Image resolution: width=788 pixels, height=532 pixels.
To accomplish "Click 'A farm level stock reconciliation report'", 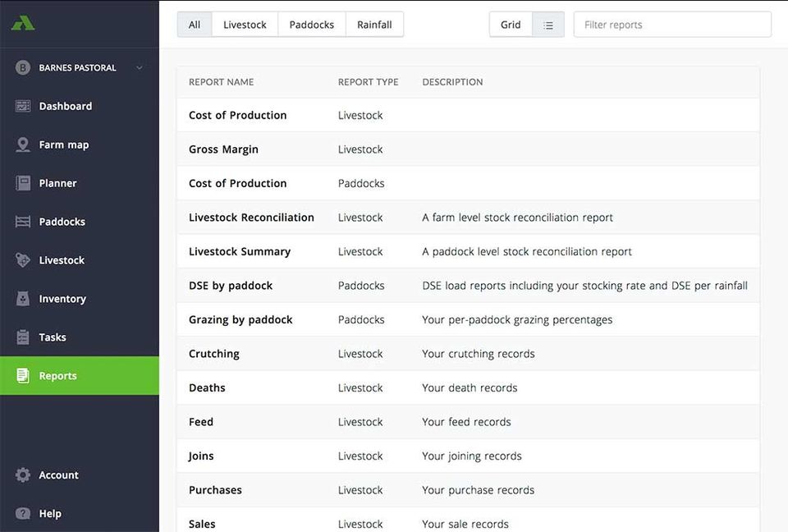I will point(518,218).
